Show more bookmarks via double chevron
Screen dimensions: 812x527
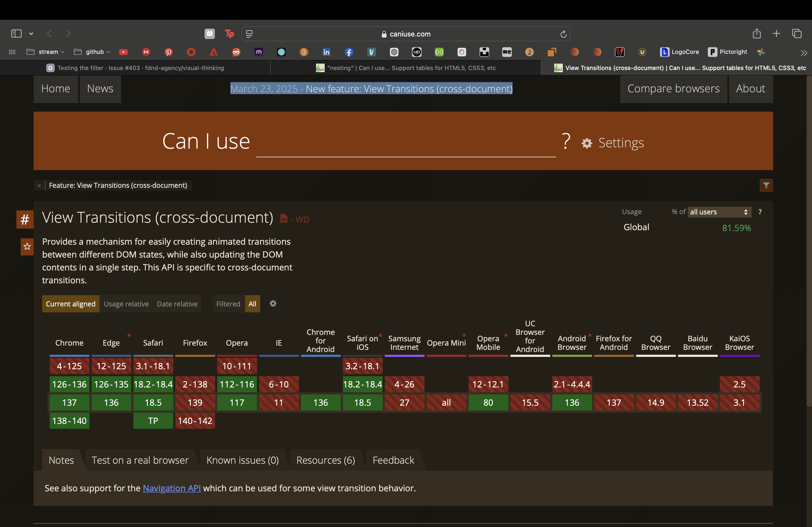804,53
